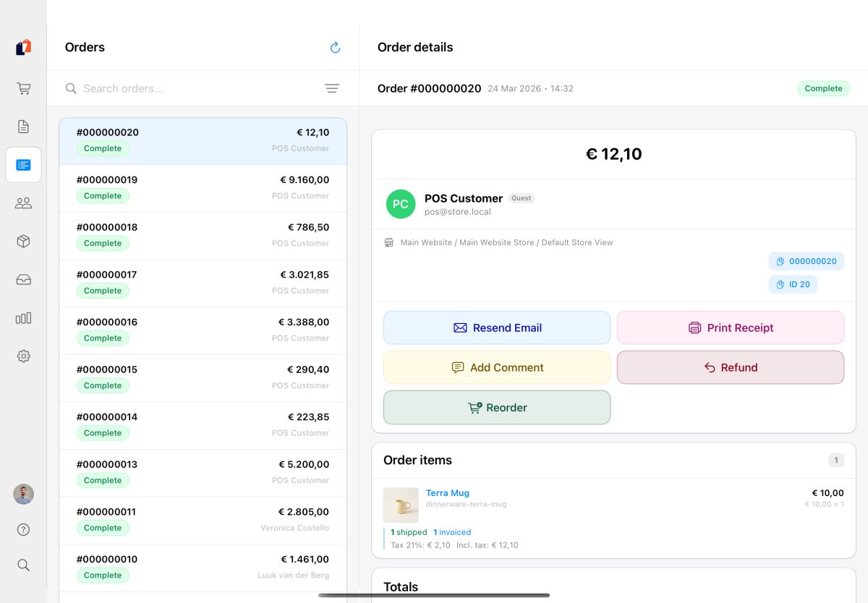Select order #000000015 in the list
The image size is (868, 603).
[x=203, y=377]
